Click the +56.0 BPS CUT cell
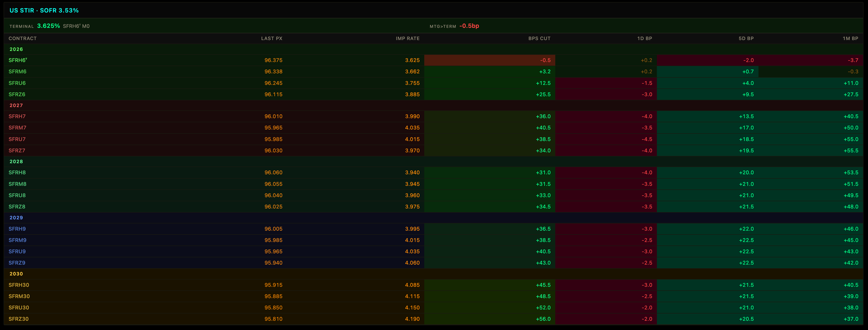The height and width of the screenshot is (330, 868). [490, 319]
